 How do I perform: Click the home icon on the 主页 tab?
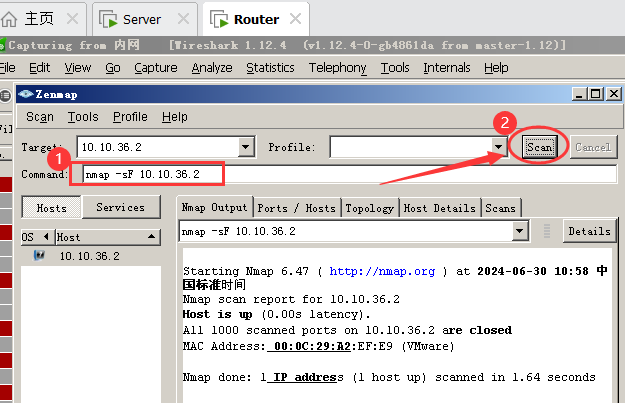click(x=9, y=19)
